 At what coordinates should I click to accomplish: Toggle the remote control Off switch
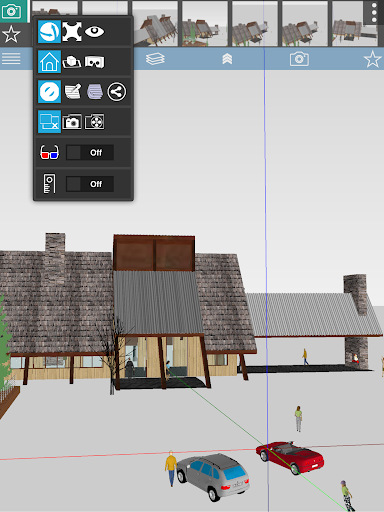coord(90,184)
